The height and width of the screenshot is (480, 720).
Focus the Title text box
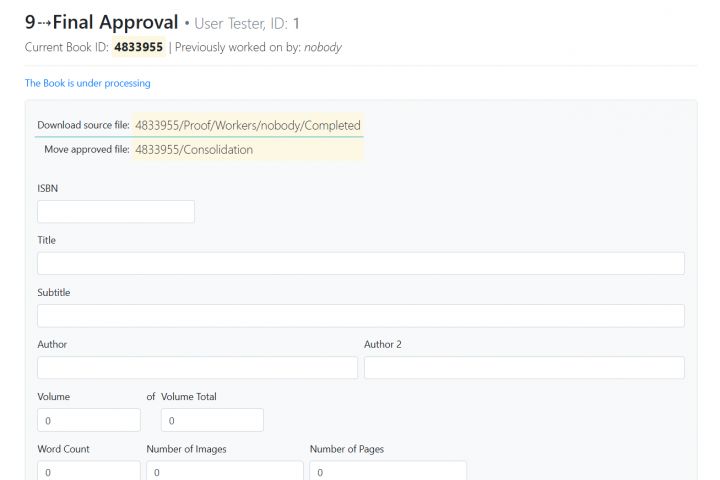[360, 264]
